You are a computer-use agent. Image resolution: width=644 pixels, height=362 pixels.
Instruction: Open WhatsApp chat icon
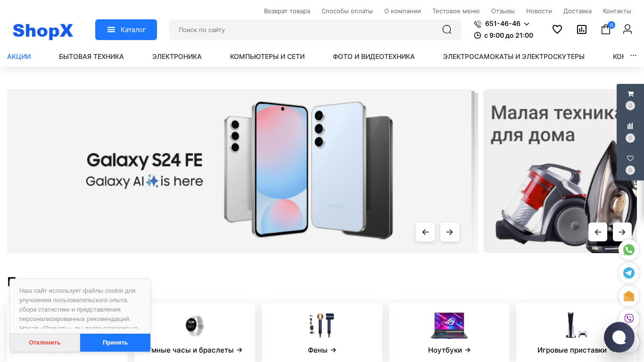click(x=629, y=250)
